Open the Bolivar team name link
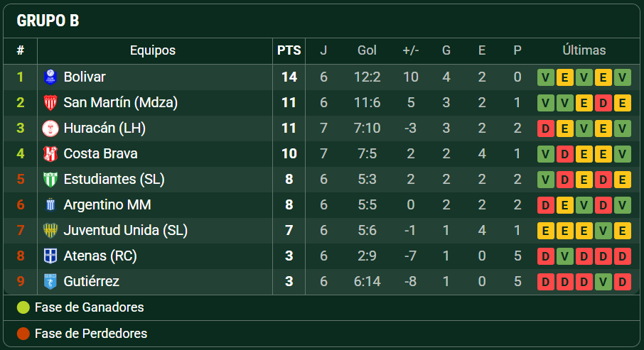Image resolution: width=644 pixels, height=350 pixels. (85, 77)
